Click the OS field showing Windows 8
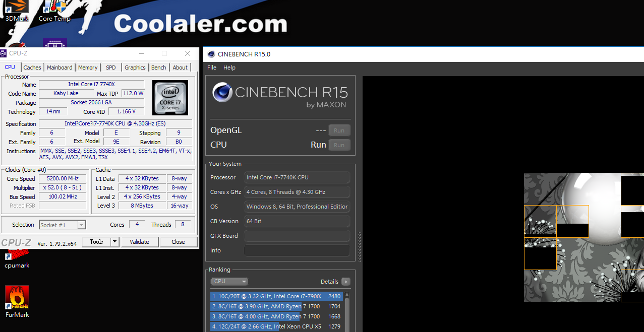The width and height of the screenshot is (644, 332). tap(297, 207)
